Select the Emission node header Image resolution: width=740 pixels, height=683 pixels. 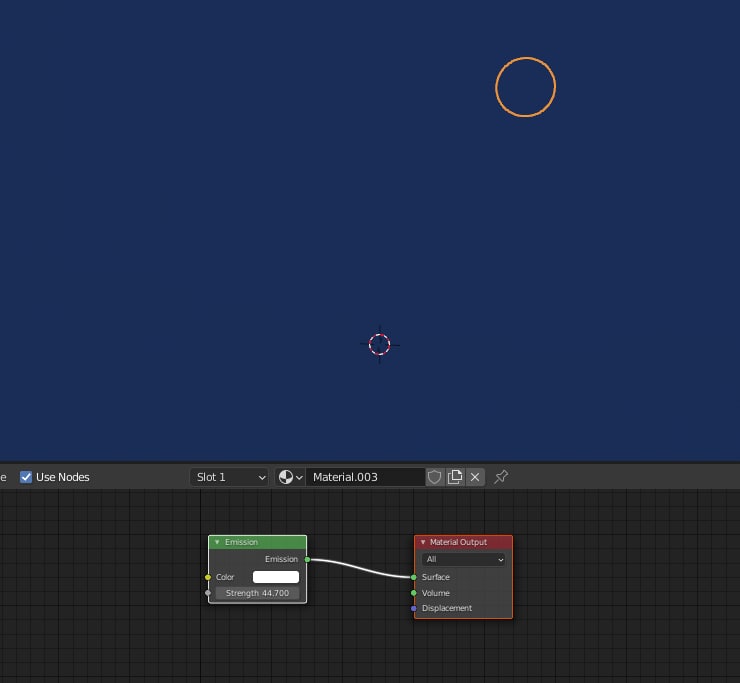[258, 542]
